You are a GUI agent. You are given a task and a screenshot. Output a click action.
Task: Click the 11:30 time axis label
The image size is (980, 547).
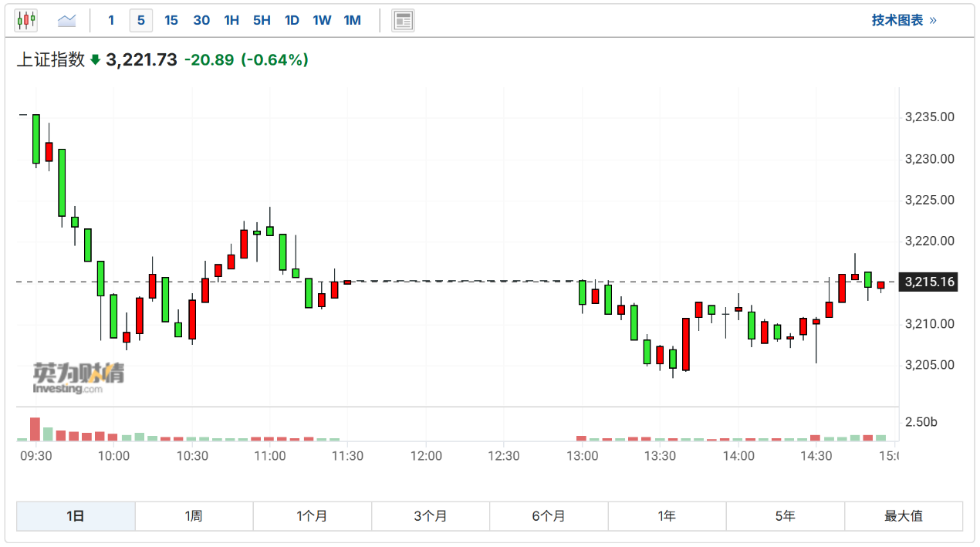(x=347, y=456)
